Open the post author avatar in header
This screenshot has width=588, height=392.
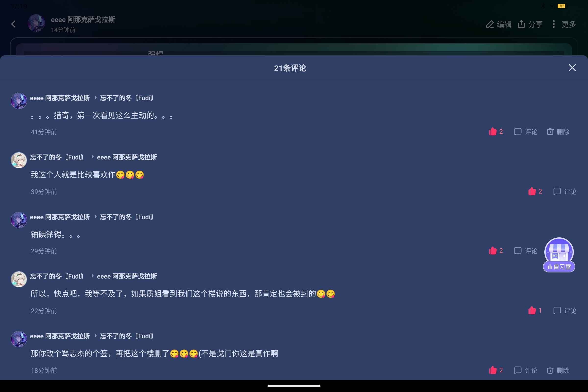point(37,23)
